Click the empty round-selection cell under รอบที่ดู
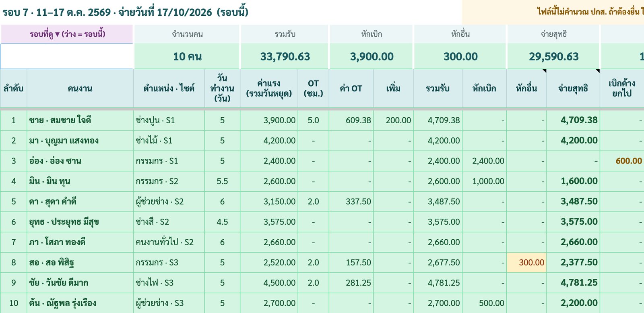The width and height of the screenshot is (644, 313). (67, 56)
